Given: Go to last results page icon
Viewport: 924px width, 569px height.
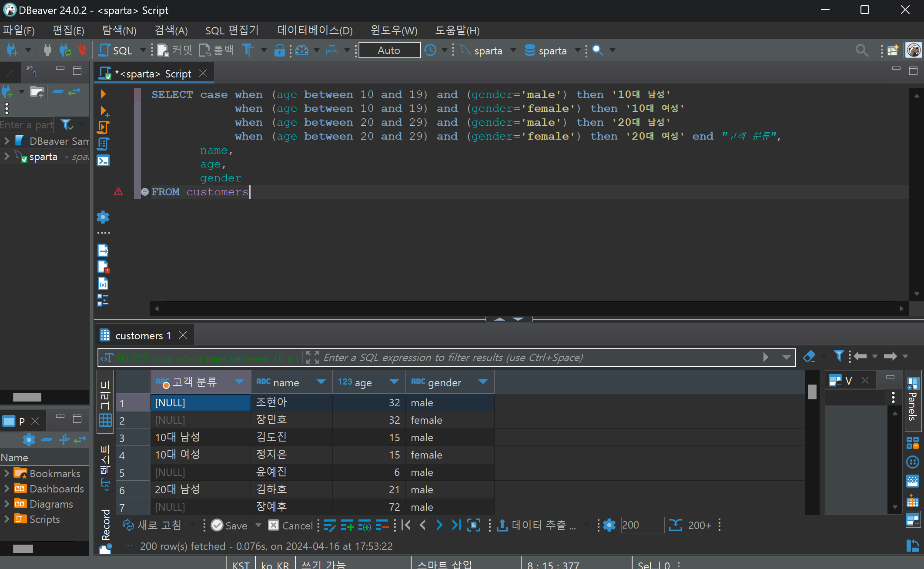Looking at the screenshot, I should [456, 525].
